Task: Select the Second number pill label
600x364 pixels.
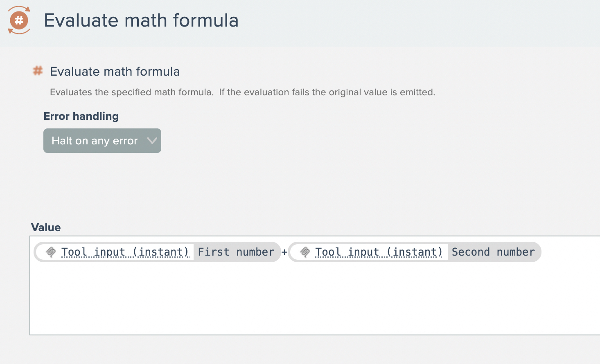Action: tap(493, 252)
